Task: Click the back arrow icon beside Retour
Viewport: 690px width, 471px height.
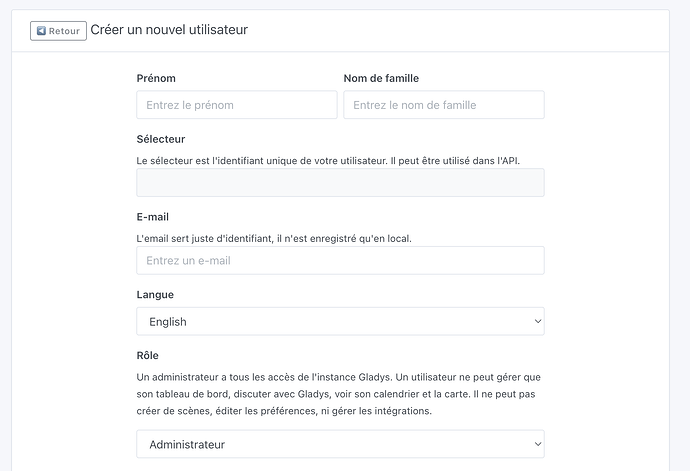Action: tap(41, 31)
